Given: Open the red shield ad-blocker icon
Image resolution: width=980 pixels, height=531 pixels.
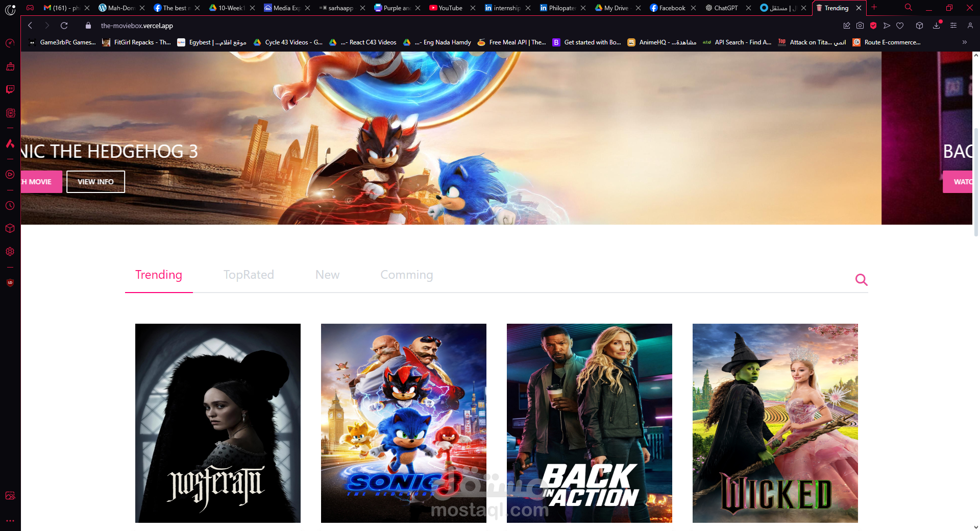Looking at the screenshot, I should (873, 26).
